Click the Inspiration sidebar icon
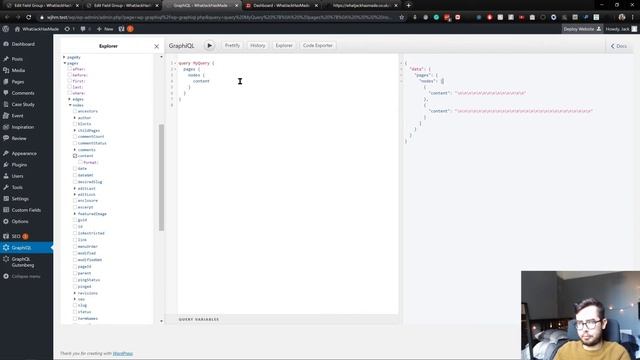This screenshot has width=640, height=360. tap(6, 127)
